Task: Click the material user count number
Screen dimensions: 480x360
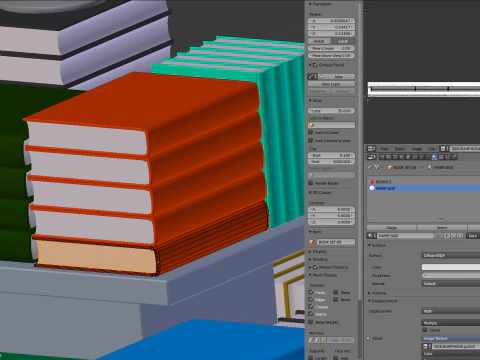Action: [439, 236]
